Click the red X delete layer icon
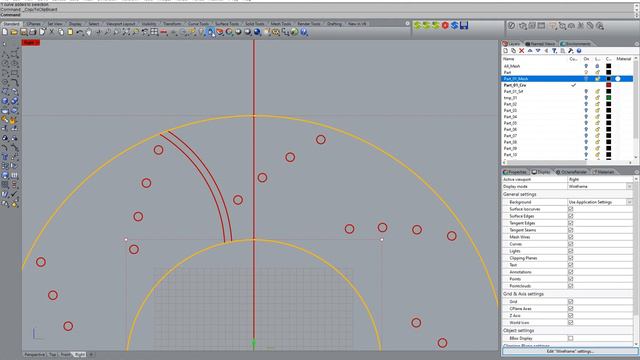The height and width of the screenshot is (360, 640). coord(522,51)
